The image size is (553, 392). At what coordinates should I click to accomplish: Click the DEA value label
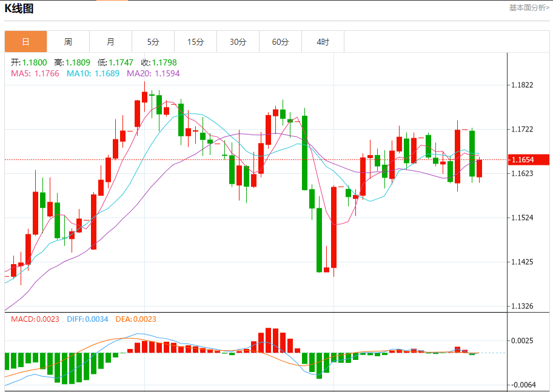tap(136, 319)
